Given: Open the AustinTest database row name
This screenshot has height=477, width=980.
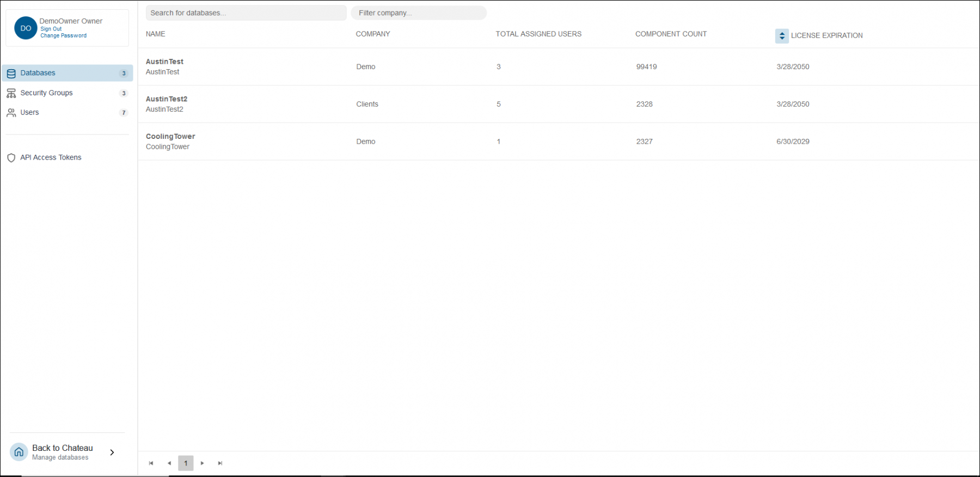Looking at the screenshot, I should (164, 62).
